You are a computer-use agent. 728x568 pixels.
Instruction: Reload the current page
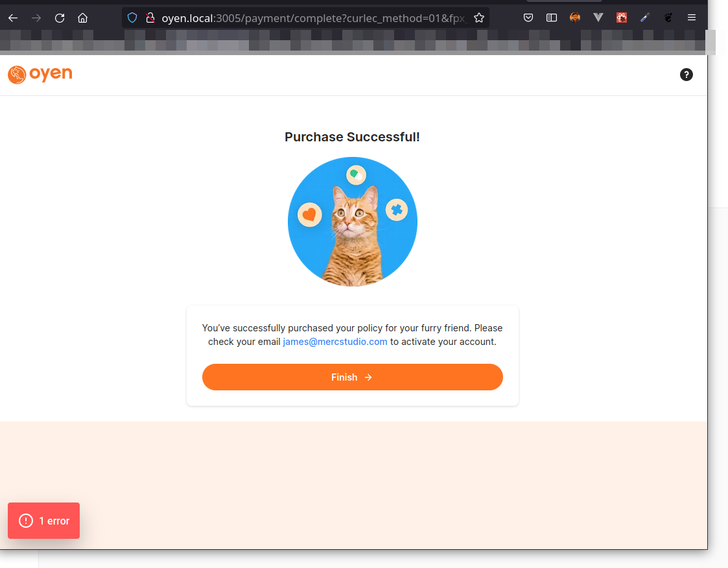(x=60, y=18)
